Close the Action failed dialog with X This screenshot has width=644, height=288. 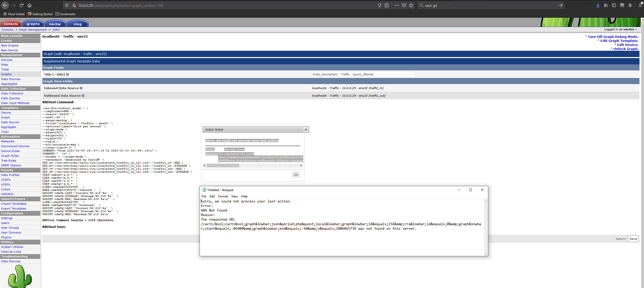(x=306, y=129)
